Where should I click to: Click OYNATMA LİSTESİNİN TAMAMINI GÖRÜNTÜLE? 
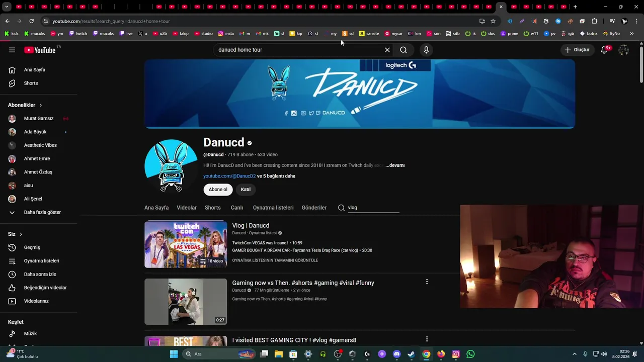pyautogui.click(x=275, y=260)
